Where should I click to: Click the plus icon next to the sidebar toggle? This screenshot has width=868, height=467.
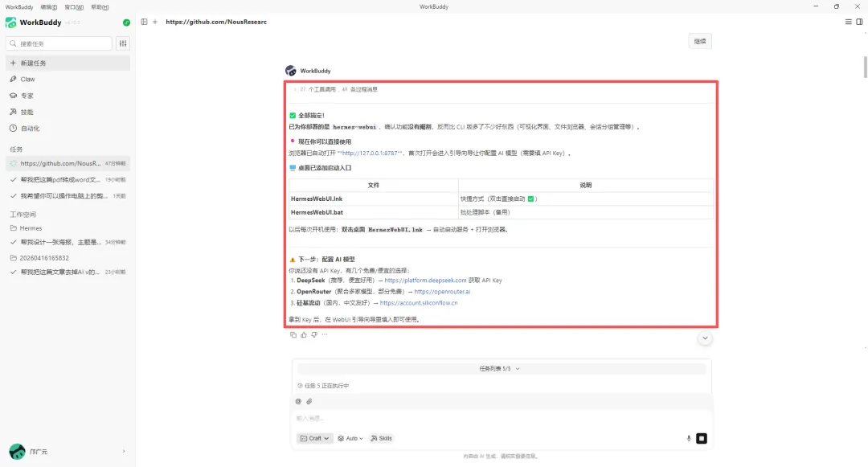tap(155, 23)
